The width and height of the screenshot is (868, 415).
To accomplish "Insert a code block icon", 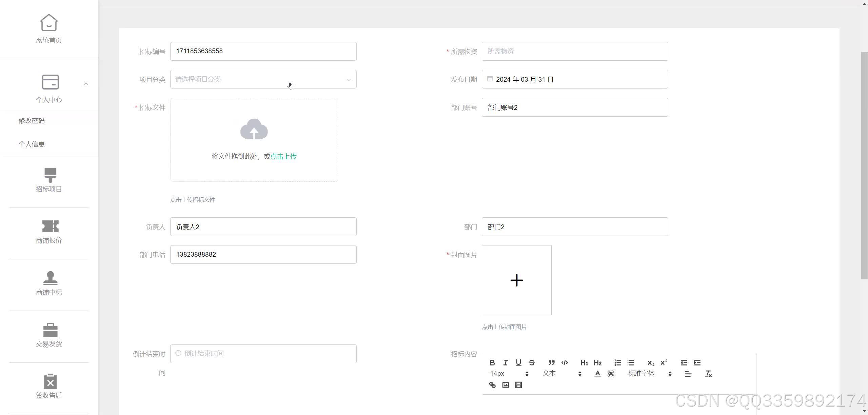I will coord(565,362).
